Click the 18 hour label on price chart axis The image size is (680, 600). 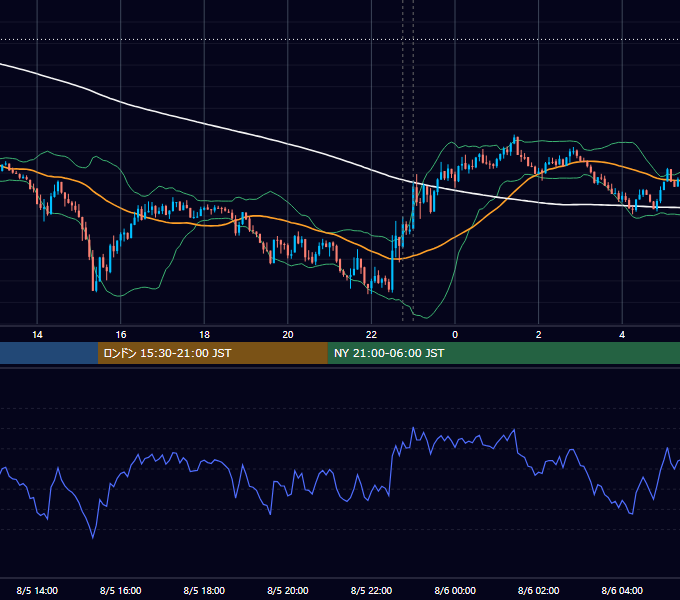(204, 335)
